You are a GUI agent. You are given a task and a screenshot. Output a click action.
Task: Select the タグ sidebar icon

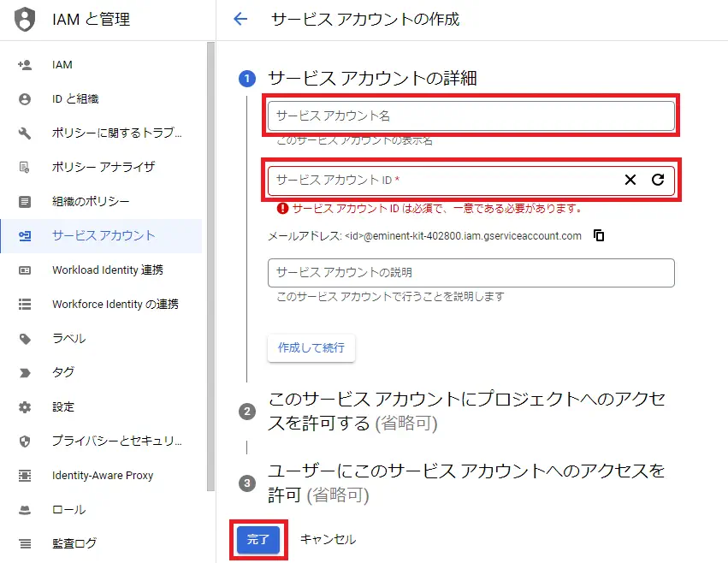(25, 372)
